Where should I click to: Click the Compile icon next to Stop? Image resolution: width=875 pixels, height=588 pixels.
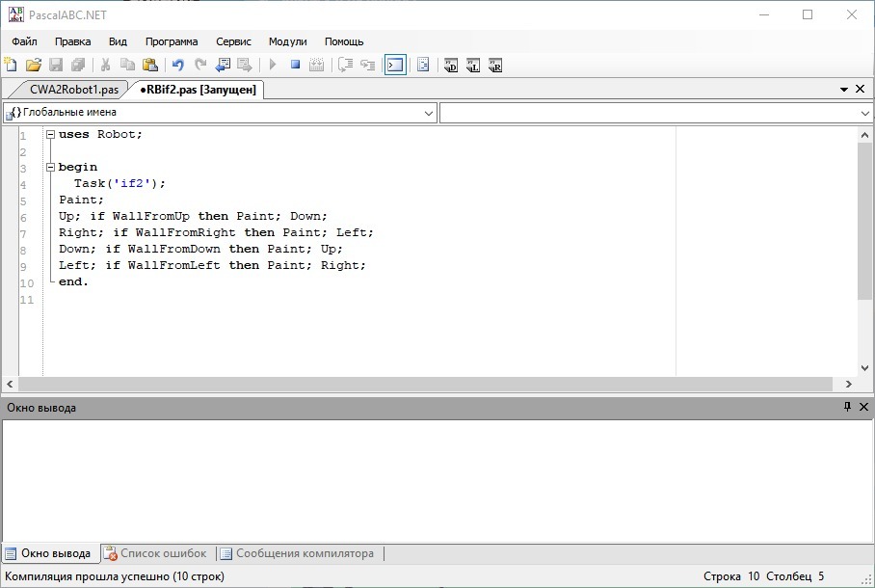pos(316,66)
